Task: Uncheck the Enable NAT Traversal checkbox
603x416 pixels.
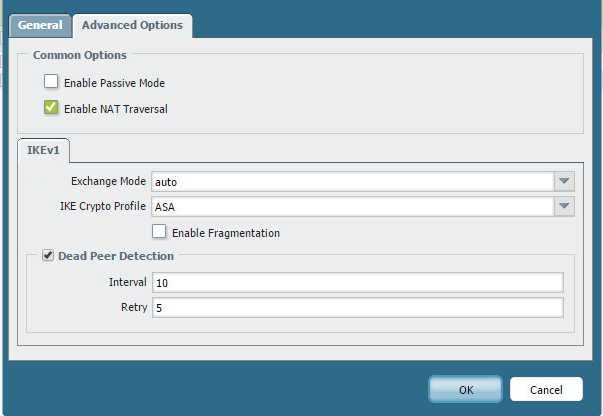Action: click(51, 108)
